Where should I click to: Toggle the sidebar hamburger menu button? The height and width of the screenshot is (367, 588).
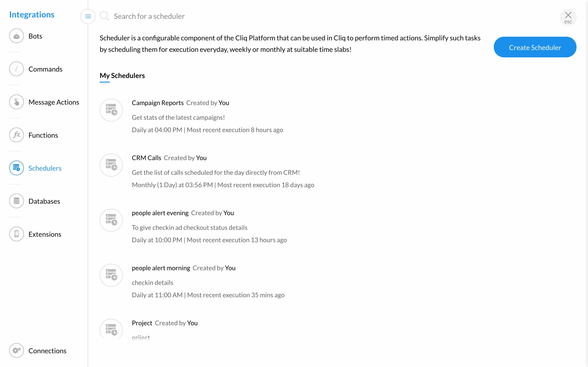[88, 16]
